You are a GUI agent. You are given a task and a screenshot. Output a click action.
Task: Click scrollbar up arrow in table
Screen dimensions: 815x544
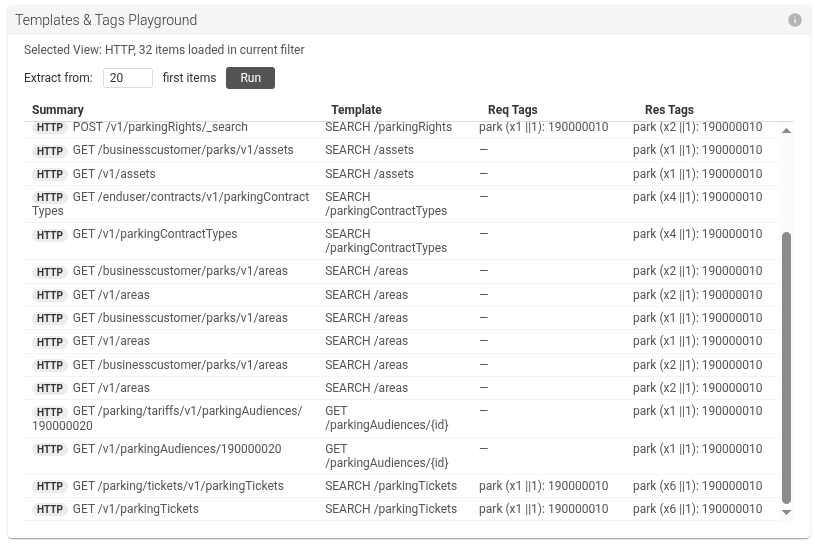(786, 131)
